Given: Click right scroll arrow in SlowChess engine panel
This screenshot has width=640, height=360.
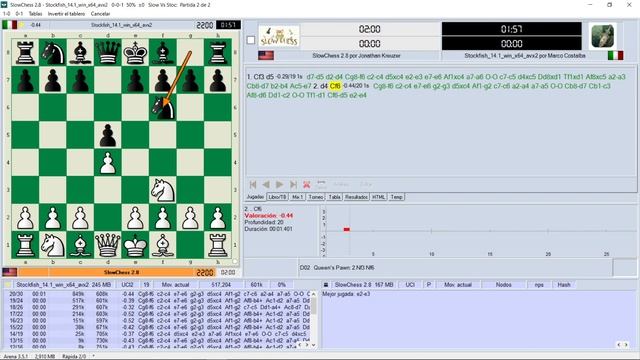Looking at the screenshot, I should pos(627,345).
